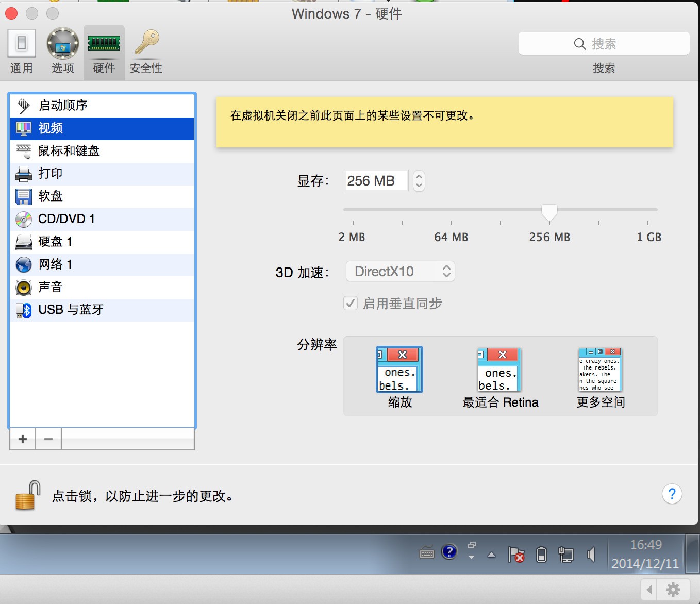700x604 pixels.
Task: Click the network tray icon
Action: 566,555
